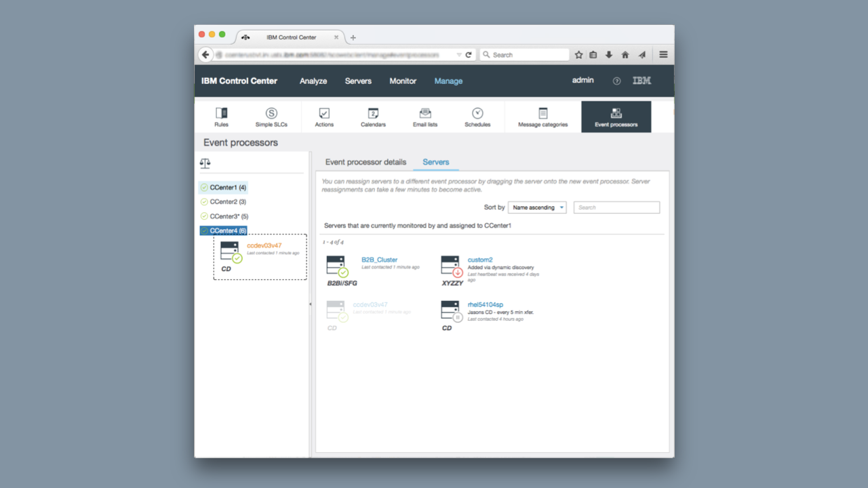Open the Monitor menu

(x=403, y=81)
